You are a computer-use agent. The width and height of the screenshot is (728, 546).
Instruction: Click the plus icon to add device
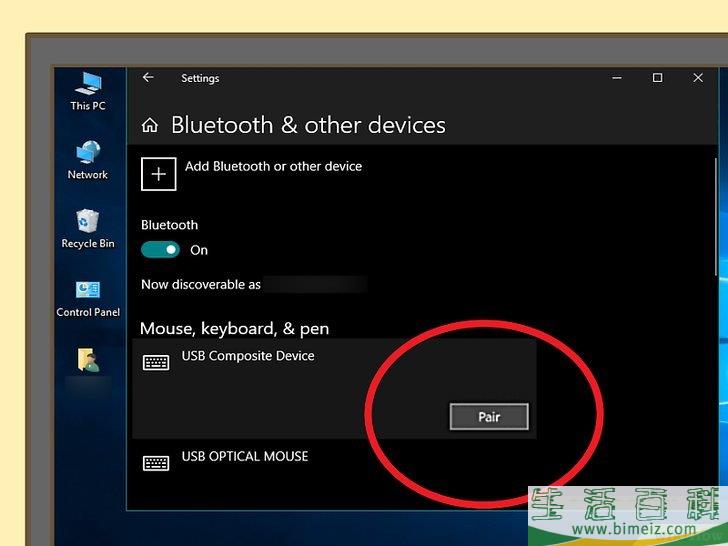pyautogui.click(x=158, y=174)
